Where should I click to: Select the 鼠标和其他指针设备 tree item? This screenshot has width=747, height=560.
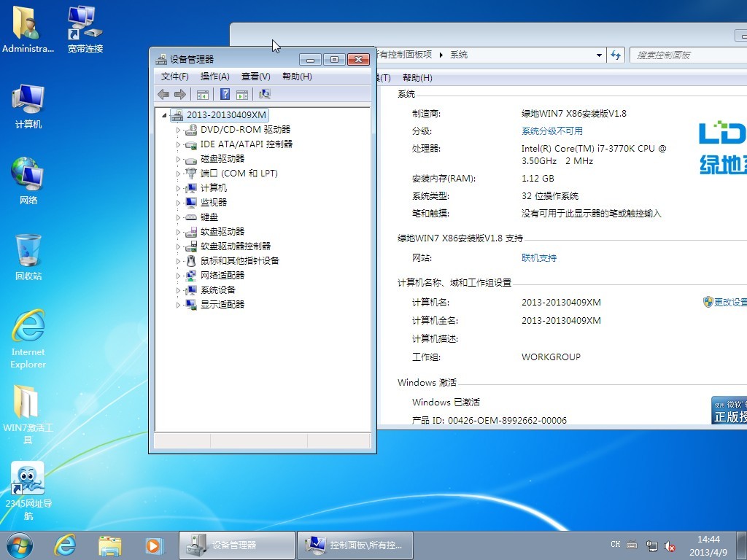coord(239,261)
